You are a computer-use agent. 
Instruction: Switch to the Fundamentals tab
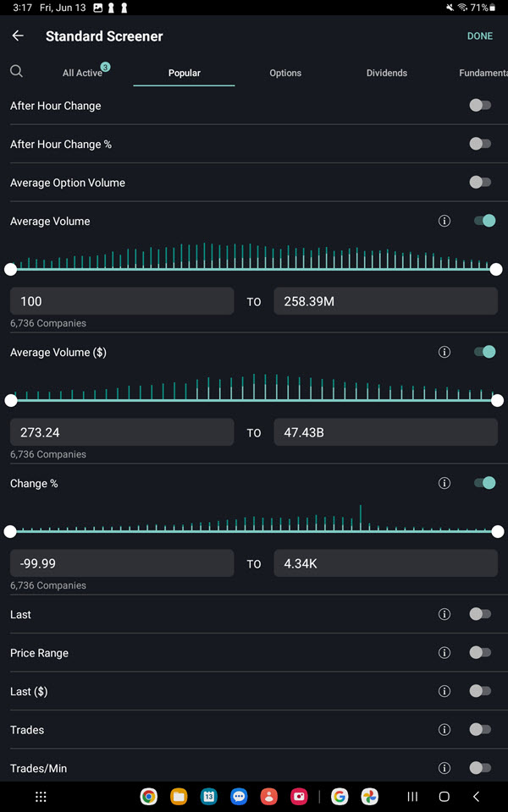(483, 73)
